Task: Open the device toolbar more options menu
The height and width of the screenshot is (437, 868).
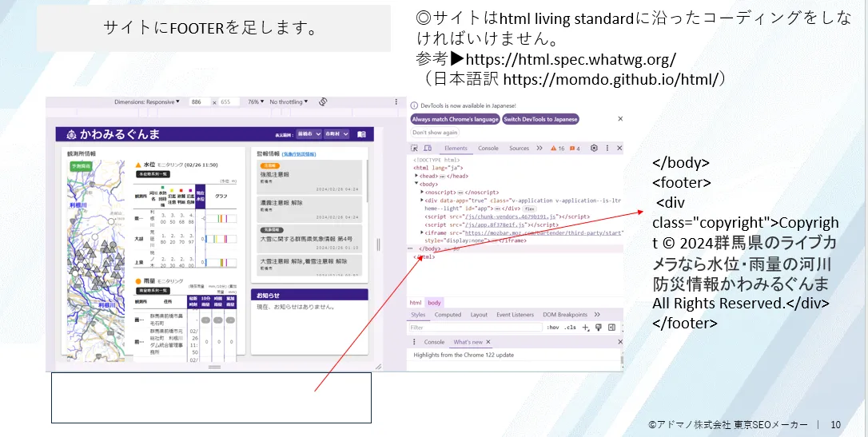Action: coord(396,101)
